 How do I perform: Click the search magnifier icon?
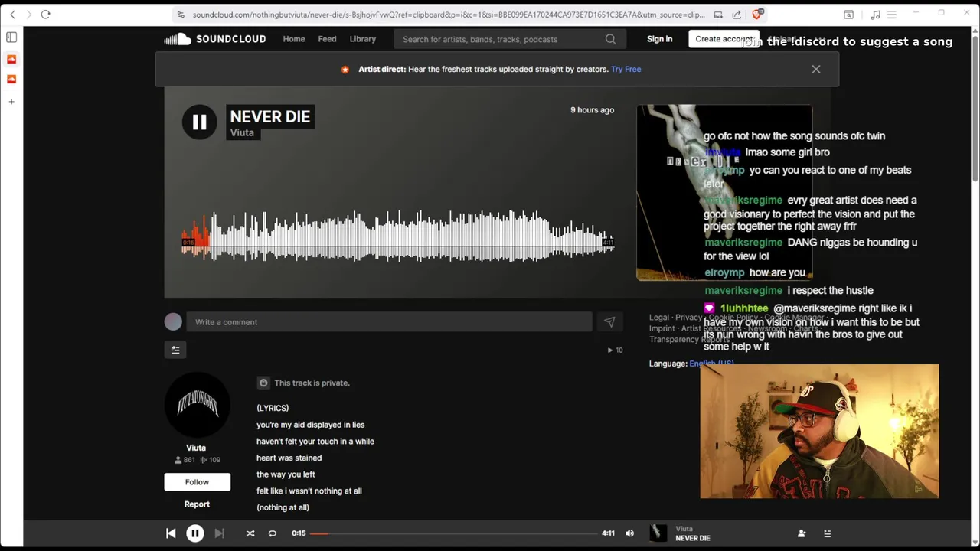(x=610, y=39)
